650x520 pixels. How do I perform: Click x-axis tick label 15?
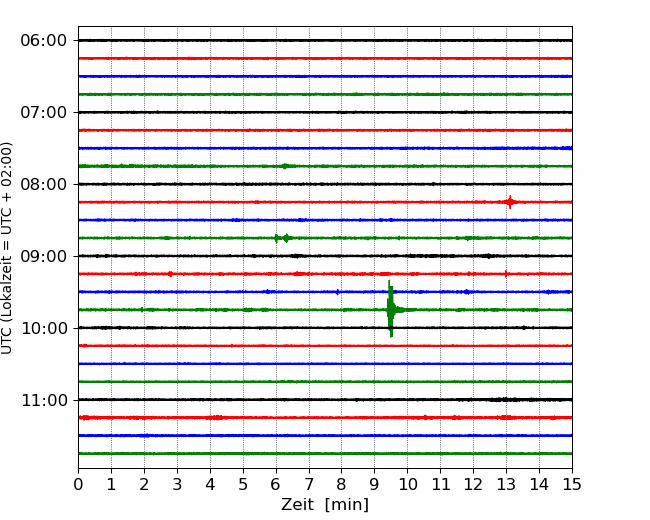pyautogui.click(x=572, y=484)
